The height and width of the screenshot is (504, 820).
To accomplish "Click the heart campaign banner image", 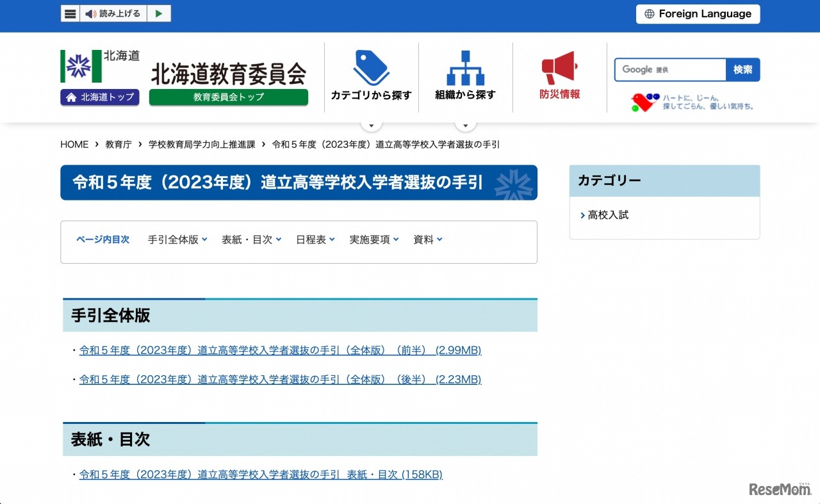I will tap(692, 102).
